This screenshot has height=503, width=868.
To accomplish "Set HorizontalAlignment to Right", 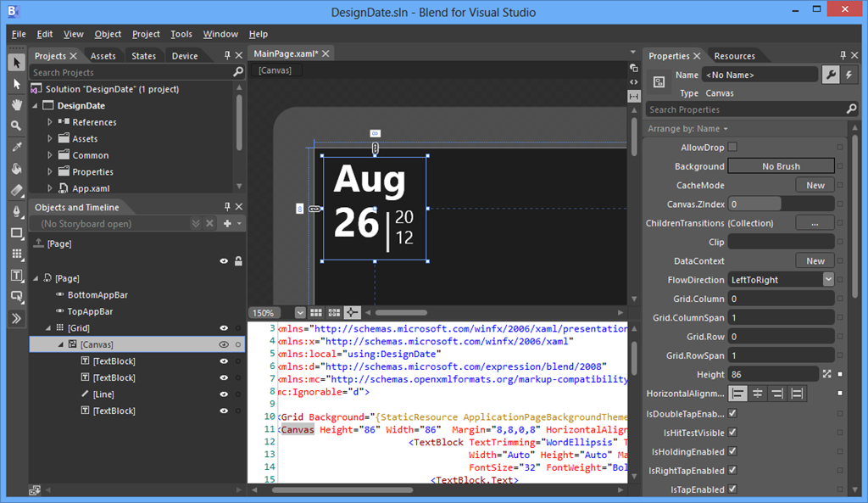I will pos(777,394).
